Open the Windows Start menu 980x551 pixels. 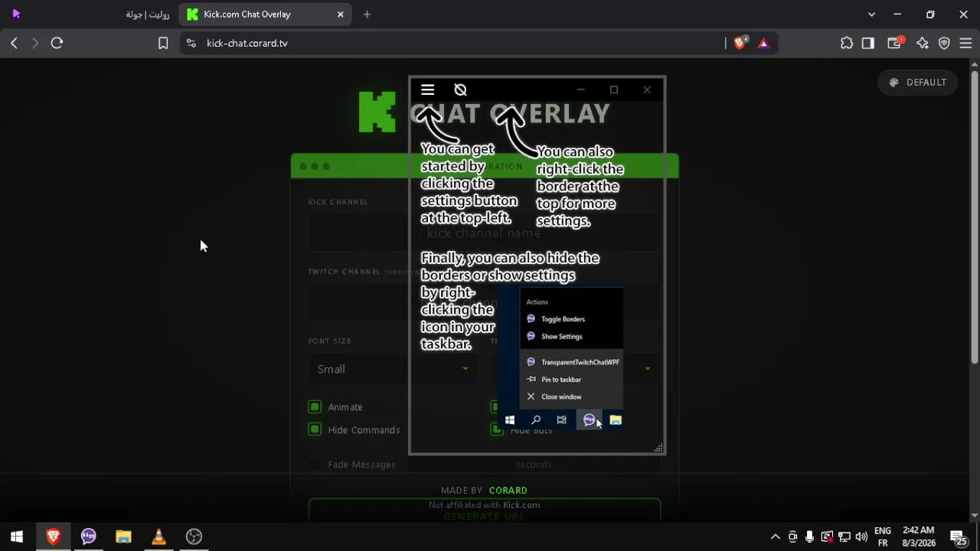[x=17, y=536]
